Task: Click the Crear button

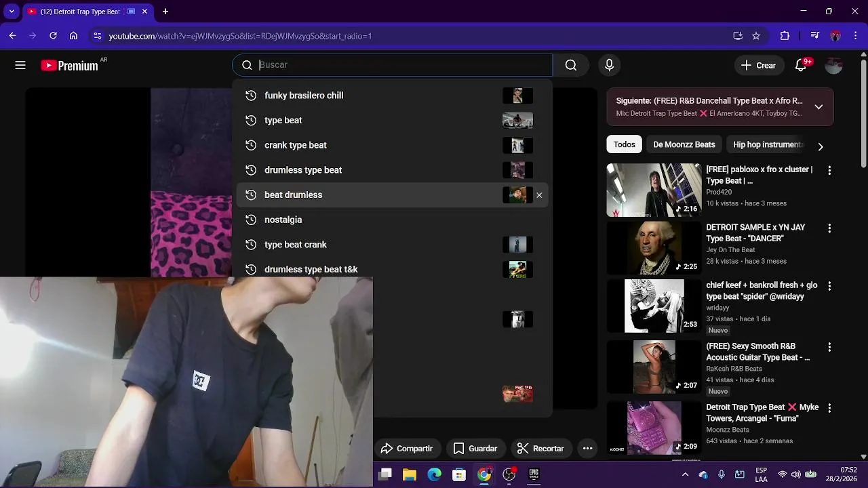Action: (759, 65)
